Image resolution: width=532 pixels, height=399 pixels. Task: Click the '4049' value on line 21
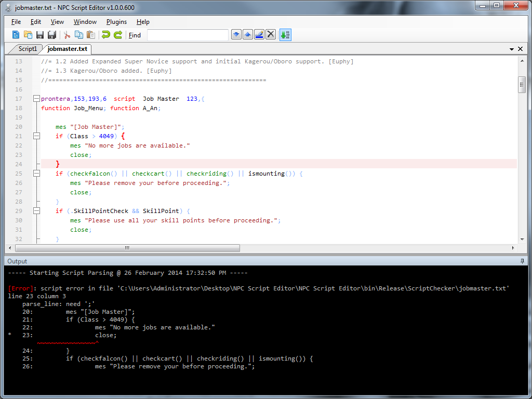[x=106, y=136]
